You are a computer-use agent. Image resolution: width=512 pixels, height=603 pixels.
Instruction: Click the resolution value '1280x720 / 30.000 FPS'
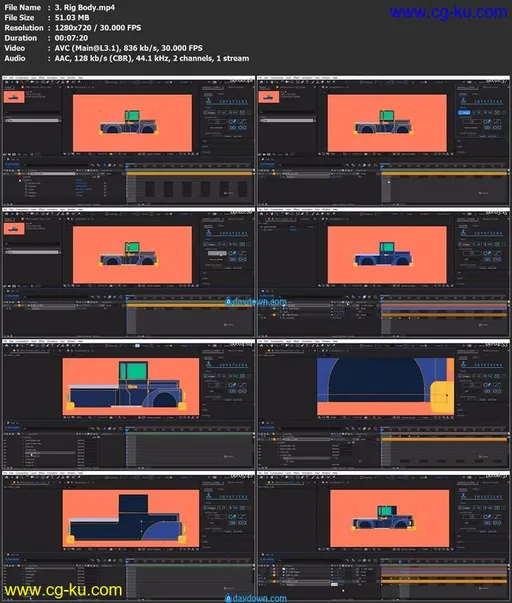[98, 28]
